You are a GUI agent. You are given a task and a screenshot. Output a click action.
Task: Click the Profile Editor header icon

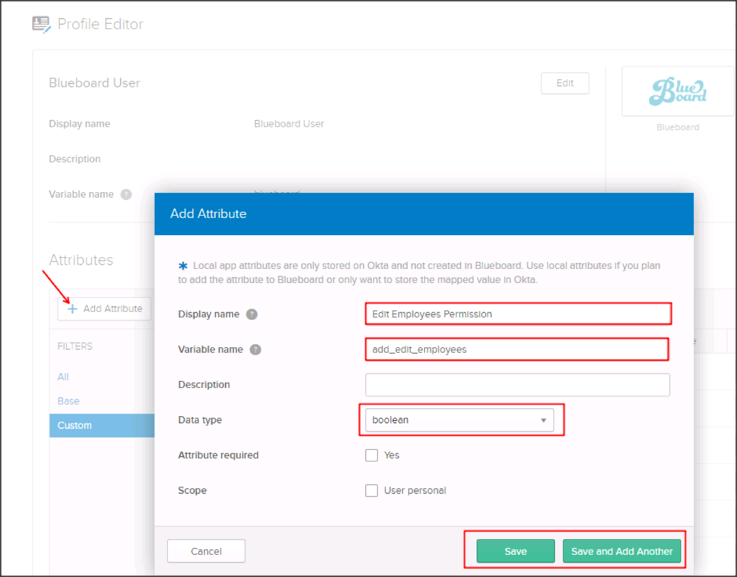41,23
